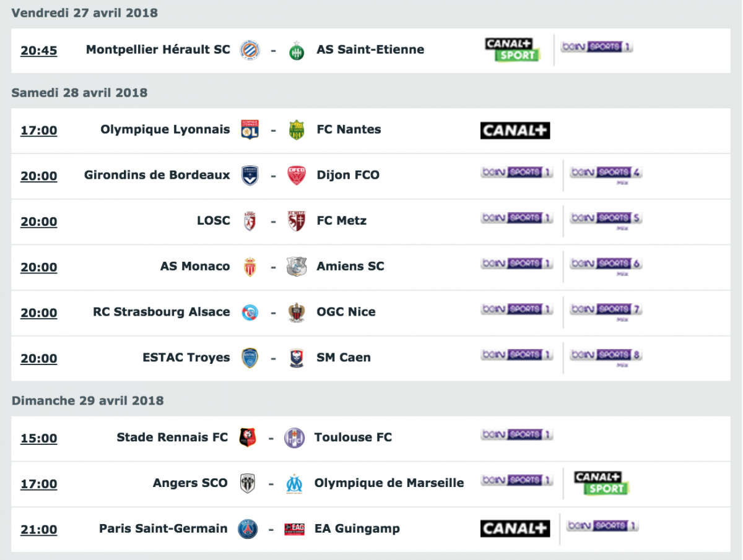Click the AS Monaco crest icon

pos(250,267)
